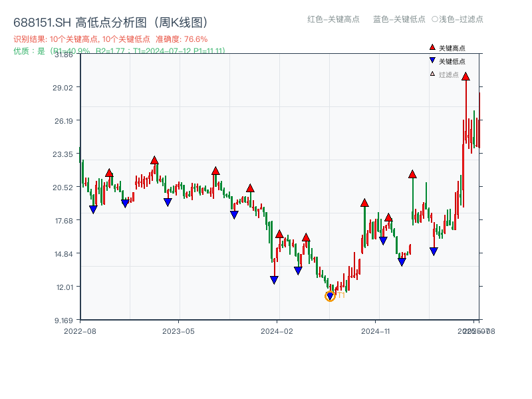This screenshot has height=399, width=532.
Task: Select the red key-high marker near 23 before 2023-05
Action: [154, 160]
